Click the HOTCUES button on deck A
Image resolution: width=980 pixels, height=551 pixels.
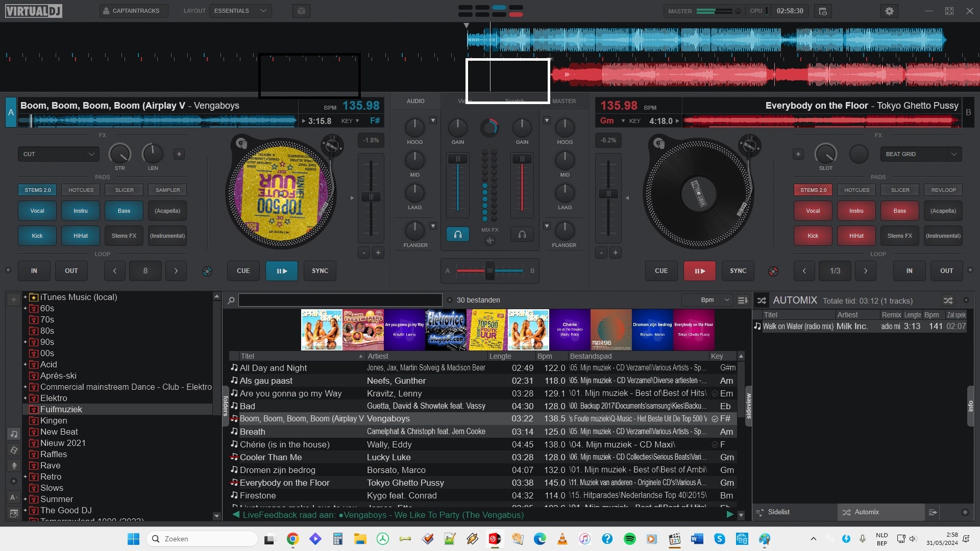(x=80, y=189)
